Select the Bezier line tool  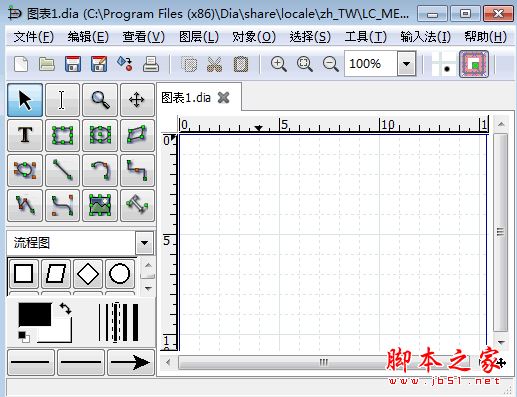pos(62,205)
